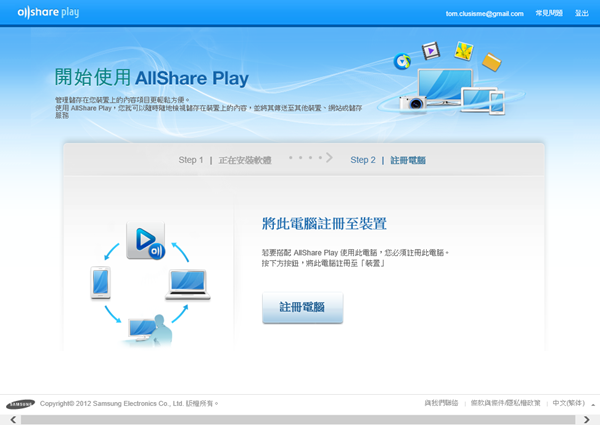The height and width of the screenshot is (425, 600).
Task: Click the laptop icon in diagram
Action: pos(188,285)
